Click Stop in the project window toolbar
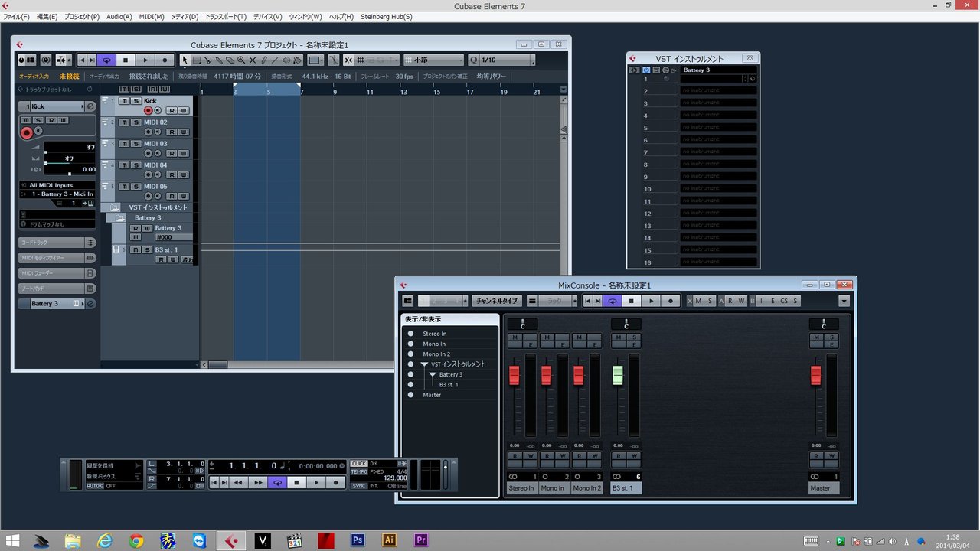The height and width of the screenshot is (551, 980). 126,60
